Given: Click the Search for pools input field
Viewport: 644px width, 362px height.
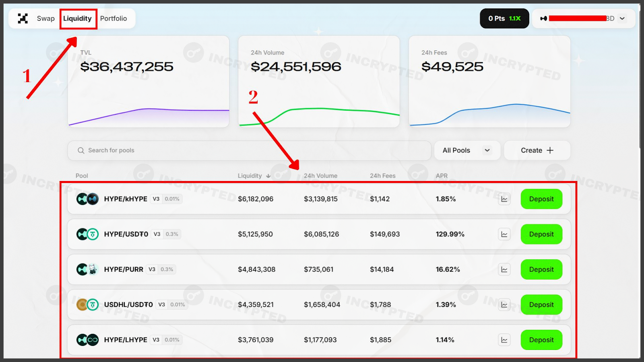Looking at the screenshot, I should tap(249, 150).
